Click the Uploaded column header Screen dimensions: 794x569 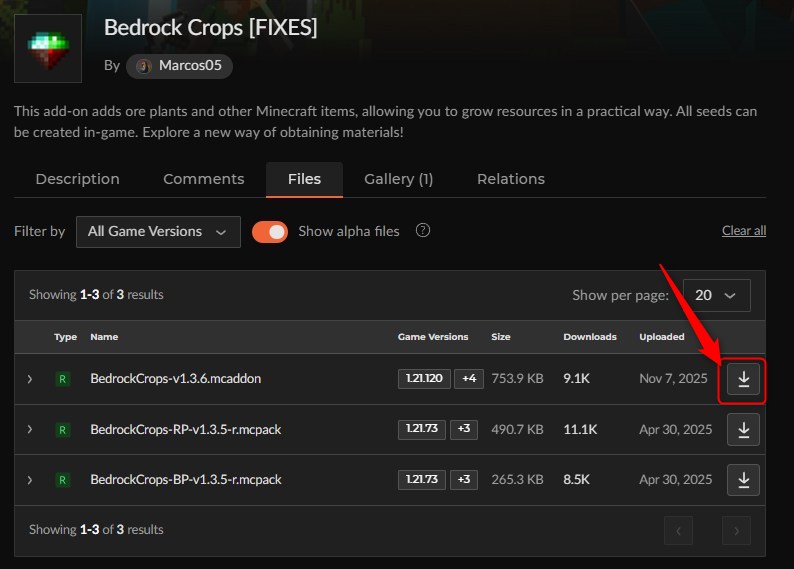(662, 337)
